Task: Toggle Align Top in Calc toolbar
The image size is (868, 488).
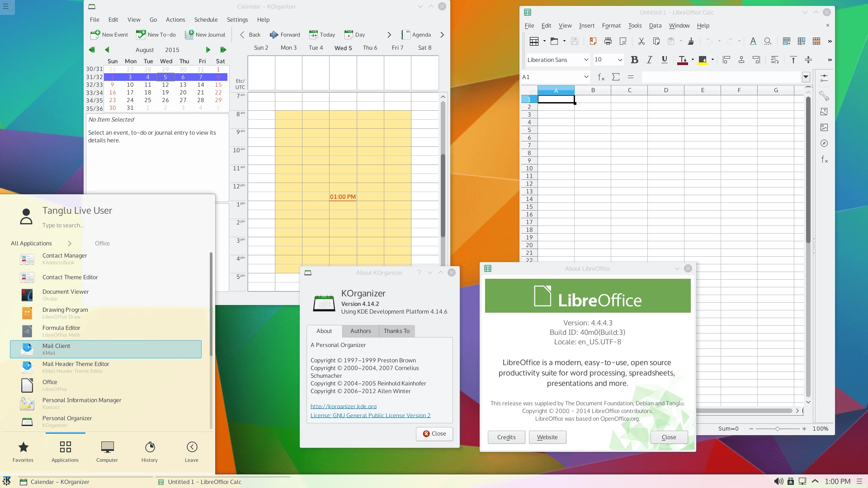Action: click(x=793, y=60)
